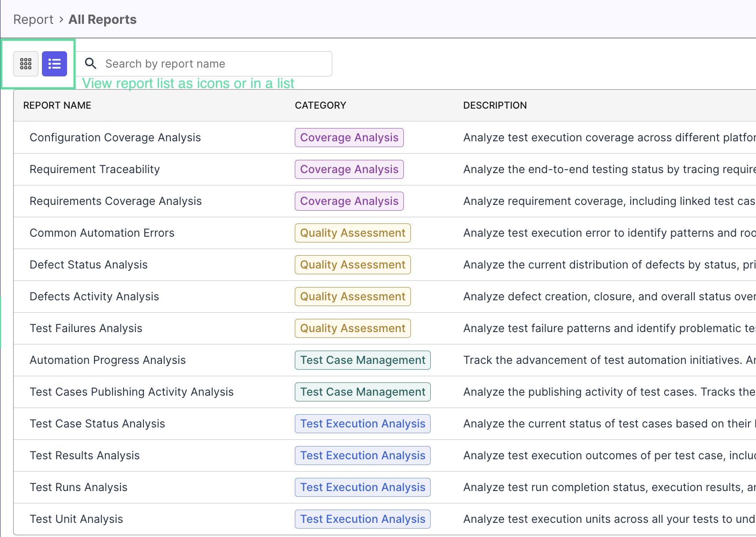756x537 pixels.
Task: Open the Report breadcrumb link
Action: pyautogui.click(x=33, y=19)
